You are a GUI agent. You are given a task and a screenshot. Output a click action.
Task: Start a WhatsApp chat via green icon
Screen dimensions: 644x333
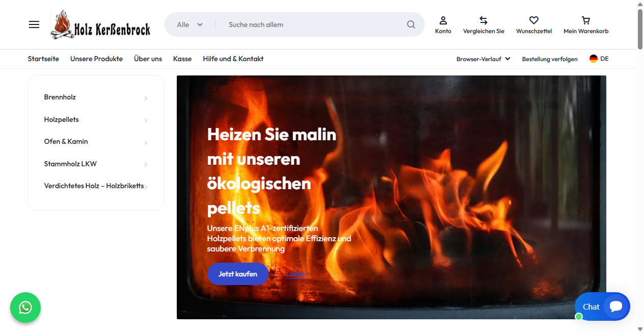pos(25,308)
